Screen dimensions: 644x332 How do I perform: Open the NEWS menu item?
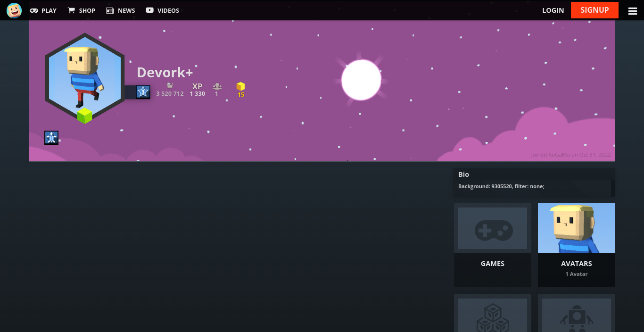tap(121, 10)
